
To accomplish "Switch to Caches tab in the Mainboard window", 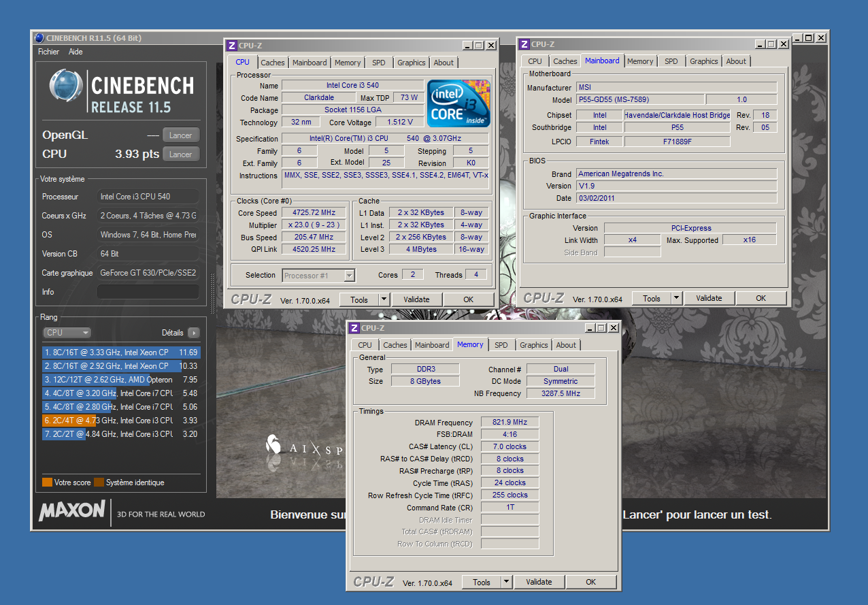I will (x=565, y=61).
